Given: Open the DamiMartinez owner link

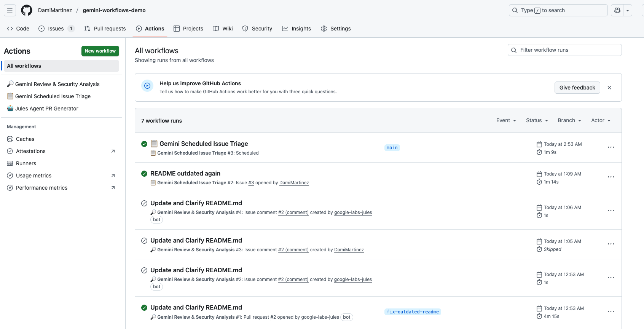Looking at the screenshot, I should [55, 10].
